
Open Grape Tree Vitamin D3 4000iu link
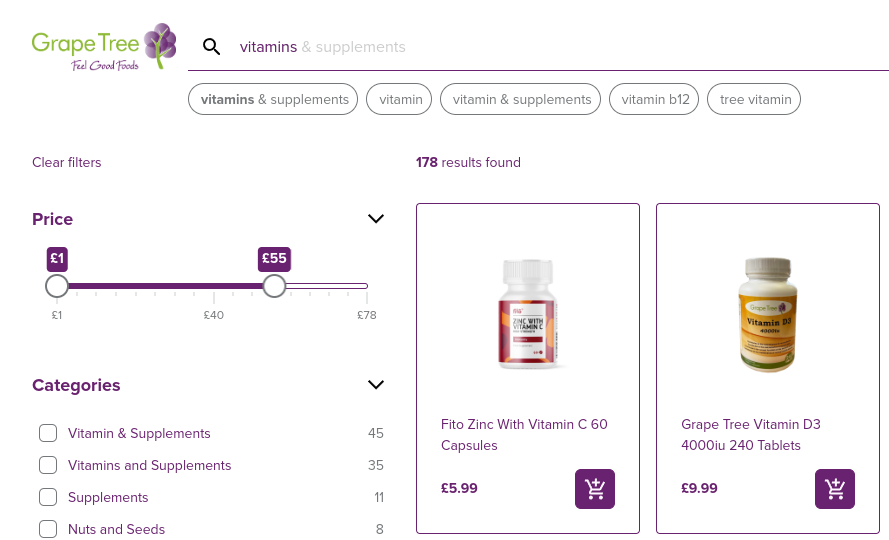coord(751,434)
